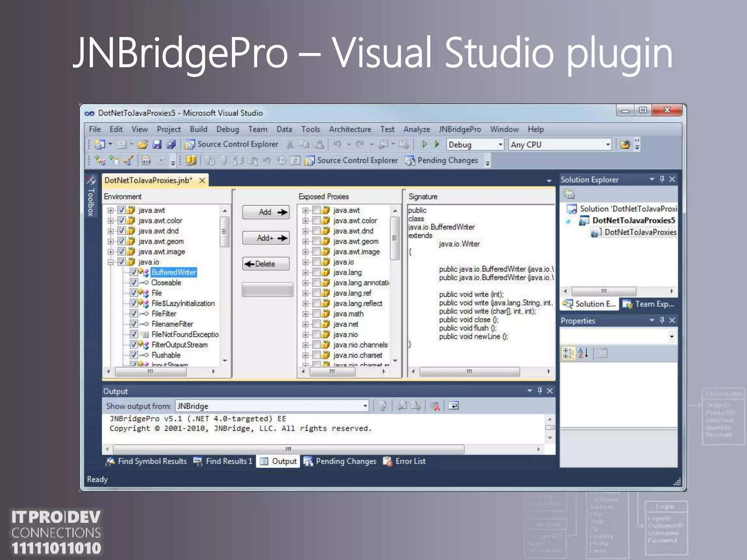This screenshot has width=747, height=560.
Task: Switch to the Error List tab
Action: (x=404, y=461)
